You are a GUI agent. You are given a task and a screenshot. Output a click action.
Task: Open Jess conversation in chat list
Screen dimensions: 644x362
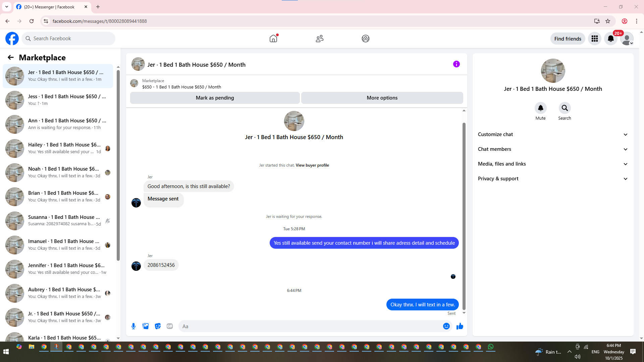click(x=58, y=100)
